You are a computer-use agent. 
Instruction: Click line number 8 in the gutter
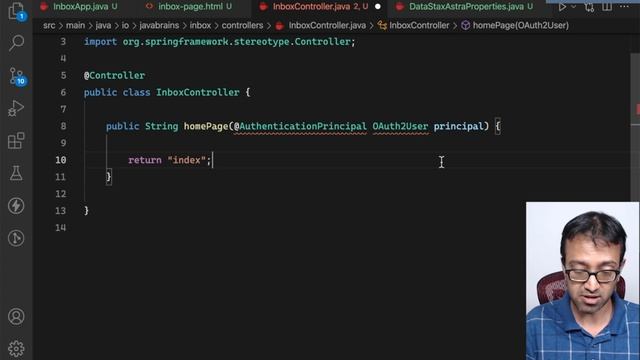tap(63, 126)
